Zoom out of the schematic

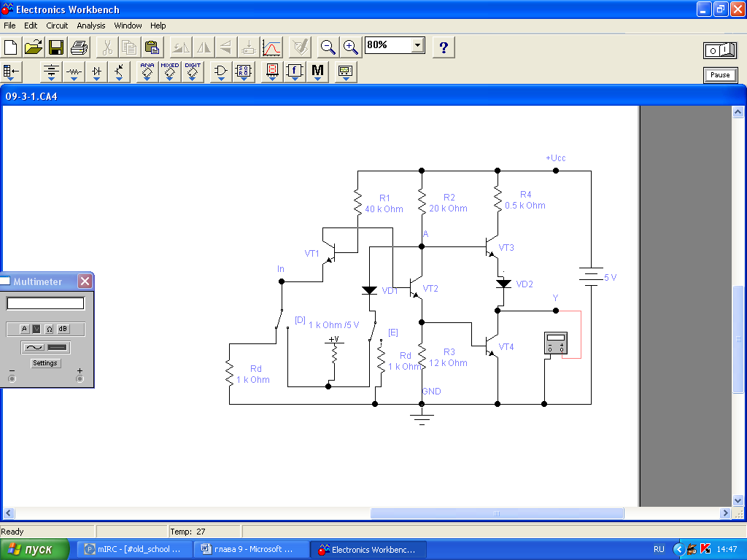click(328, 47)
